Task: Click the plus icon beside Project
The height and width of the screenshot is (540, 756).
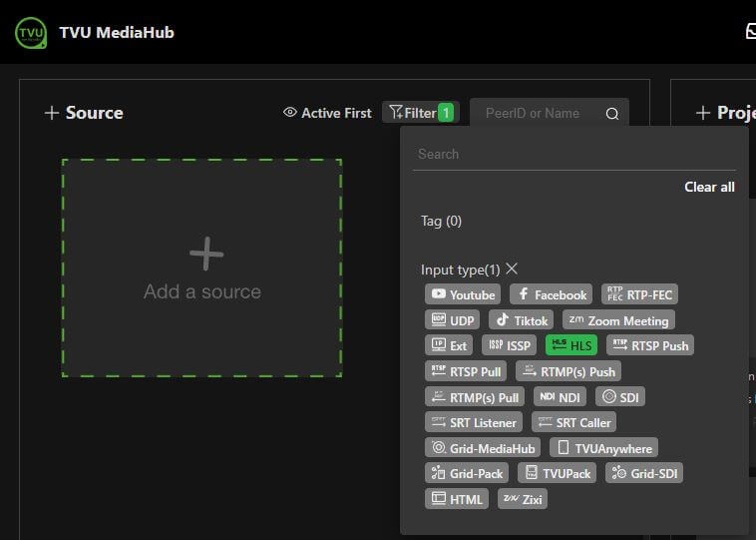Action: 703,113
